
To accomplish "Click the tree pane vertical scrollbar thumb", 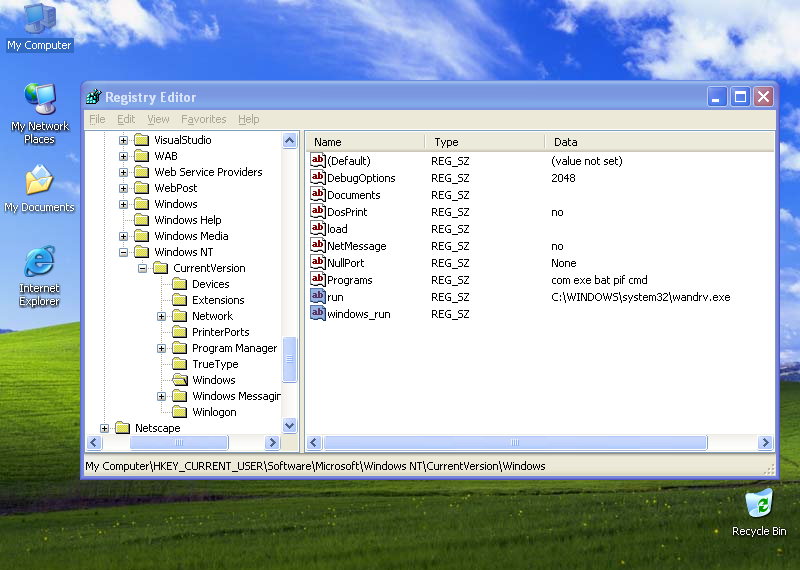I will click(290, 359).
